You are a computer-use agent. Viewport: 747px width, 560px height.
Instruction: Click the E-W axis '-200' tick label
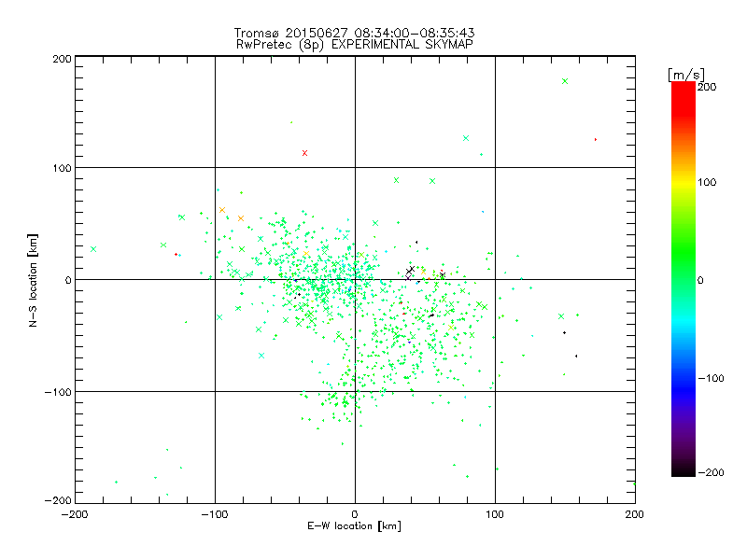pos(75,514)
